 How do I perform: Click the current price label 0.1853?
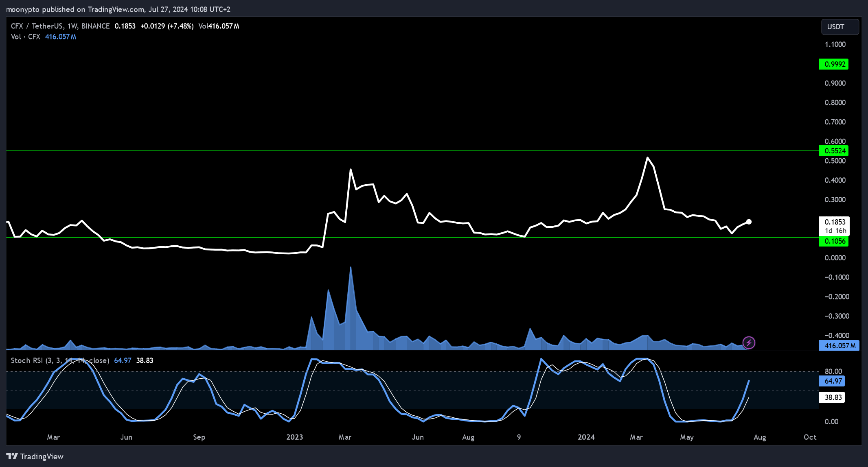pos(835,222)
